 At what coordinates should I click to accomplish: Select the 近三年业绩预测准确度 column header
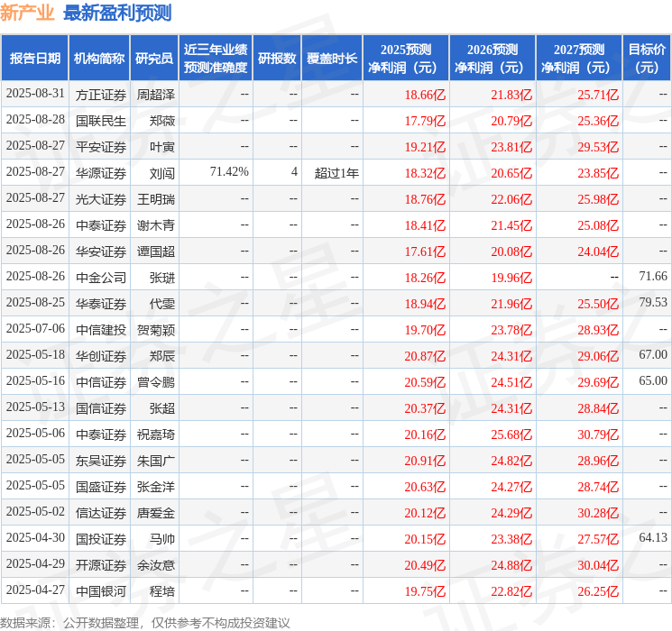216,59
